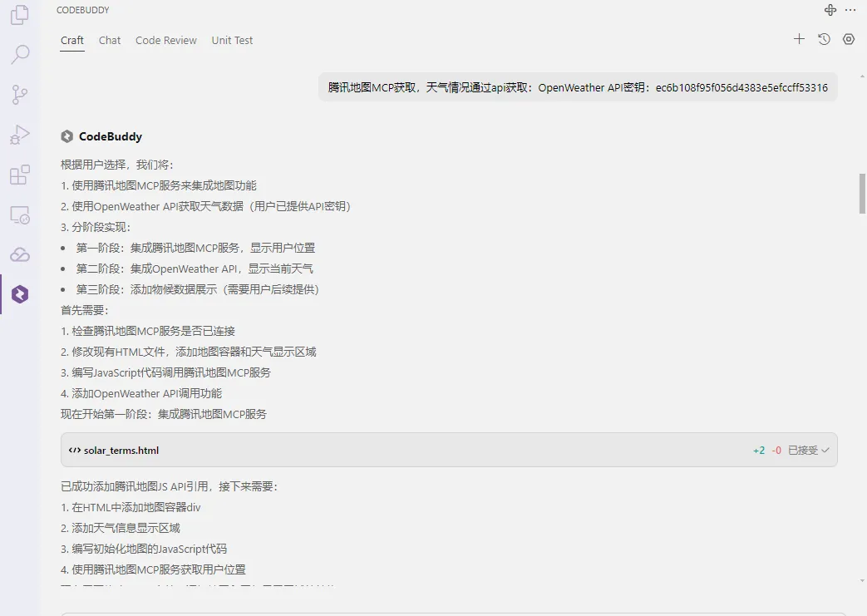The image size is (867, 616).
Task: Click line '2. 添加天气信息显示区域'
Action: (x=121, y=528)
